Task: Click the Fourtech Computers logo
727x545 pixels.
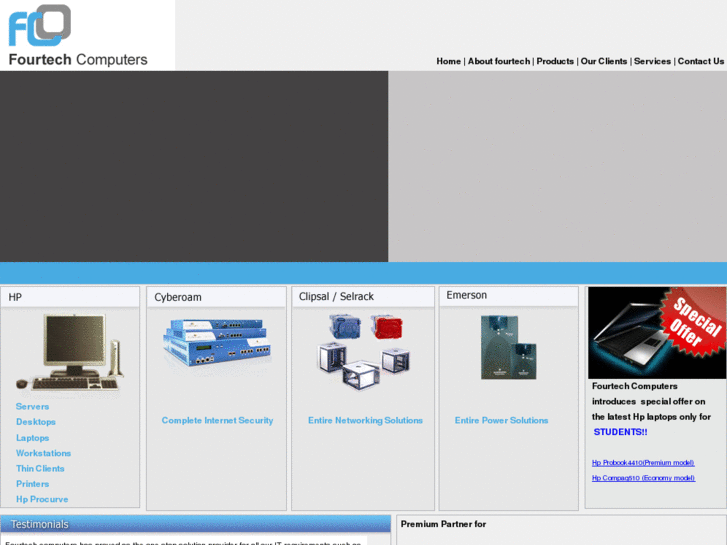Action: click(x=78, y=36)
